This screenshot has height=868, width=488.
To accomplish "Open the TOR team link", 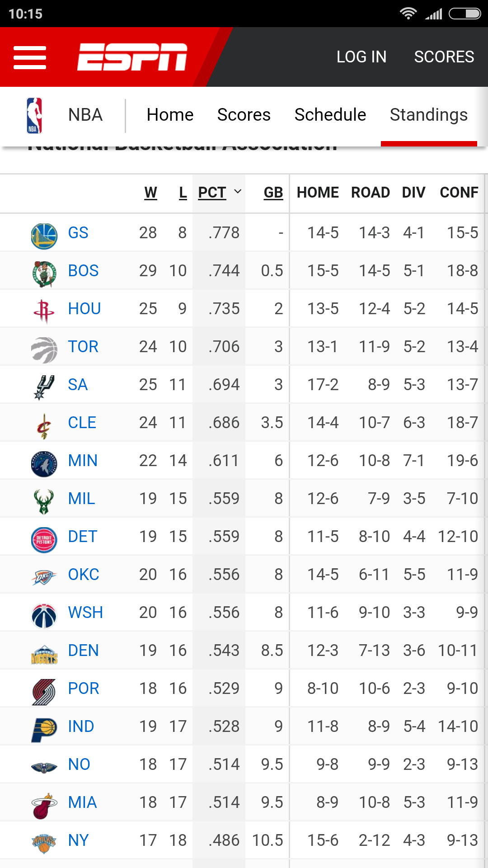I will click(x=83, y=347).
